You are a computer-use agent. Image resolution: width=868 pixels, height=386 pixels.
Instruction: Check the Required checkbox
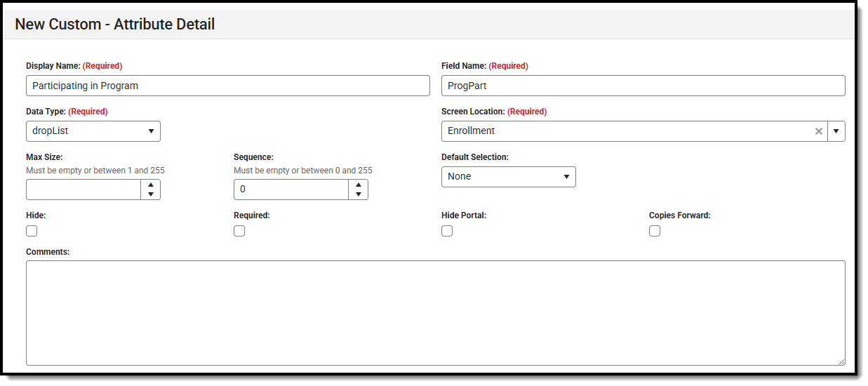pos(239,231)
